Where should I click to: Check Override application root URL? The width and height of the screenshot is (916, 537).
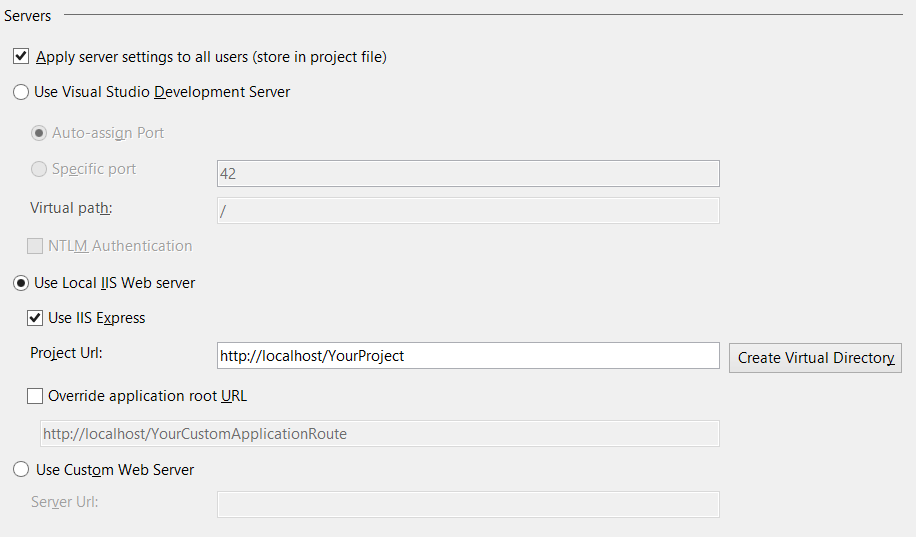point(35,396)
